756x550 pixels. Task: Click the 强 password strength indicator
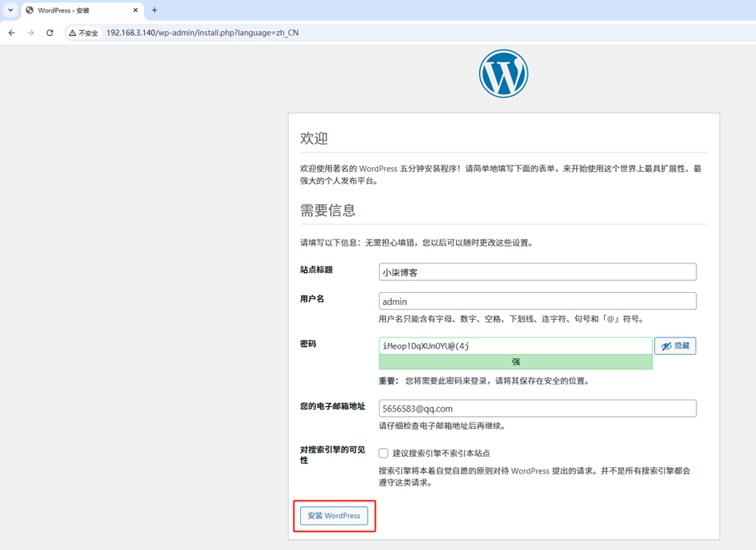pos(516,362)
